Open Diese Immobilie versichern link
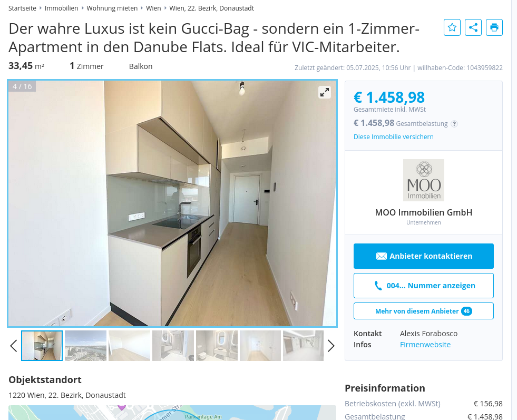The height and width of the screenshot is (420, 517). click(393, 137)
